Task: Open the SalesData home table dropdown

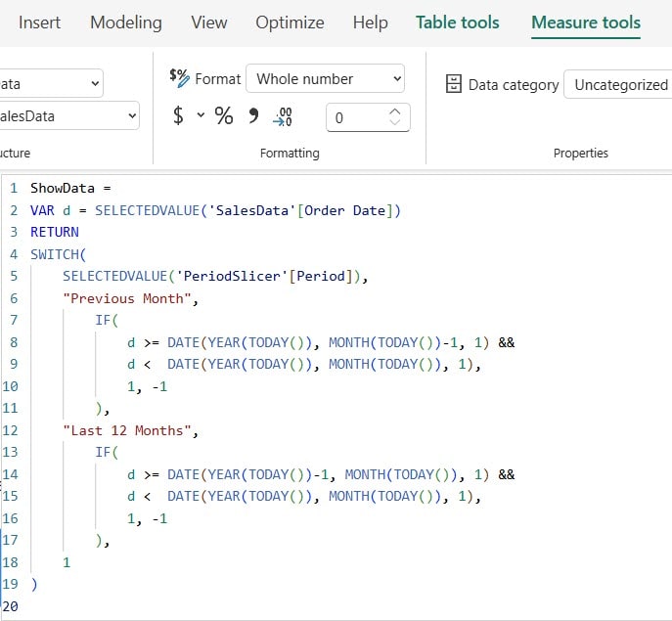Action: tap(68, 115)
